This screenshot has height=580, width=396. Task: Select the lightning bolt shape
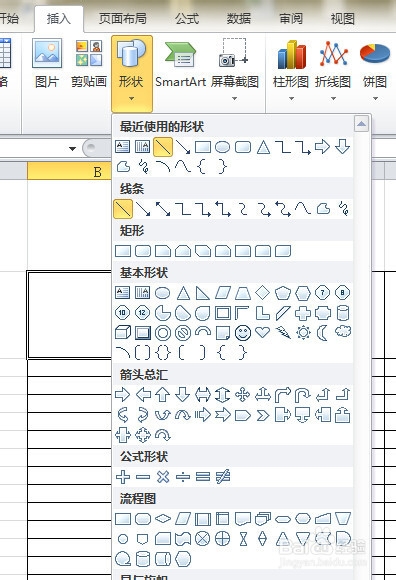pyautogui.click(x=283, y=333)
